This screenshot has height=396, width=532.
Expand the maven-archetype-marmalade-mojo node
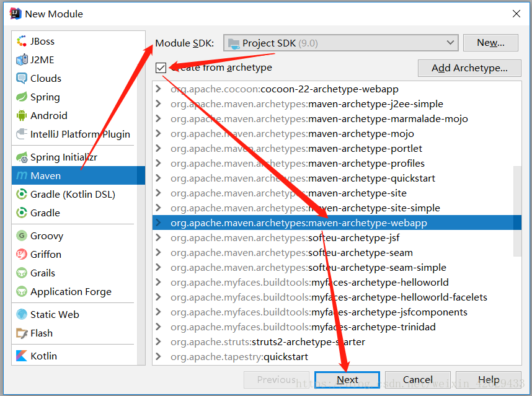tap(158, 118)
